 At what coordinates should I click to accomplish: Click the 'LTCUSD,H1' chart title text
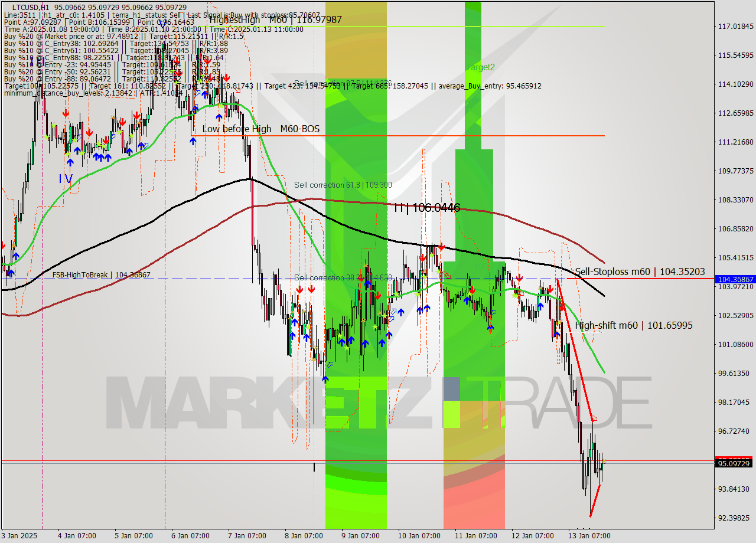[31, 7]
